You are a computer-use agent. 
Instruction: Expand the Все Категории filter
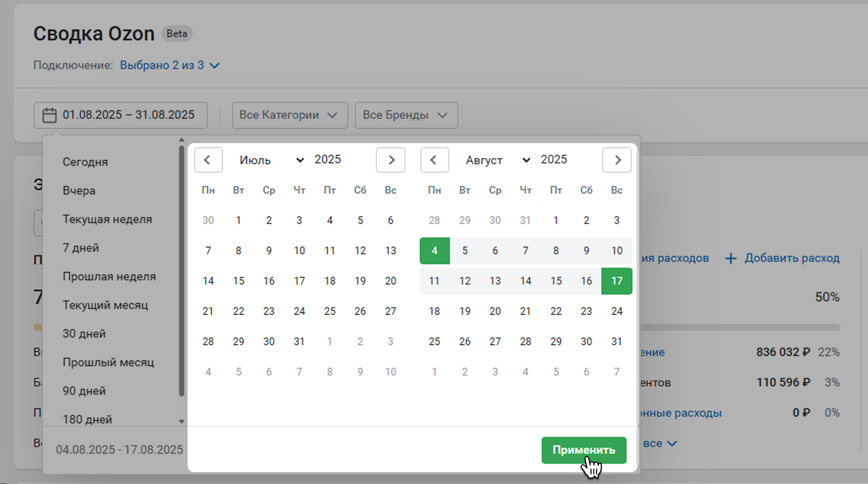click(x=289, y=115)
